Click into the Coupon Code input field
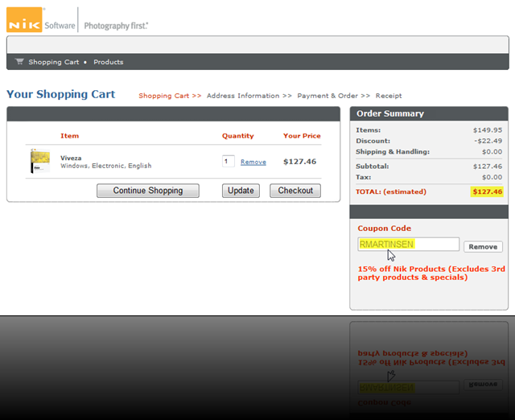Screen dimensions: 515x420 pyautogui.click(x=408, y=245)
